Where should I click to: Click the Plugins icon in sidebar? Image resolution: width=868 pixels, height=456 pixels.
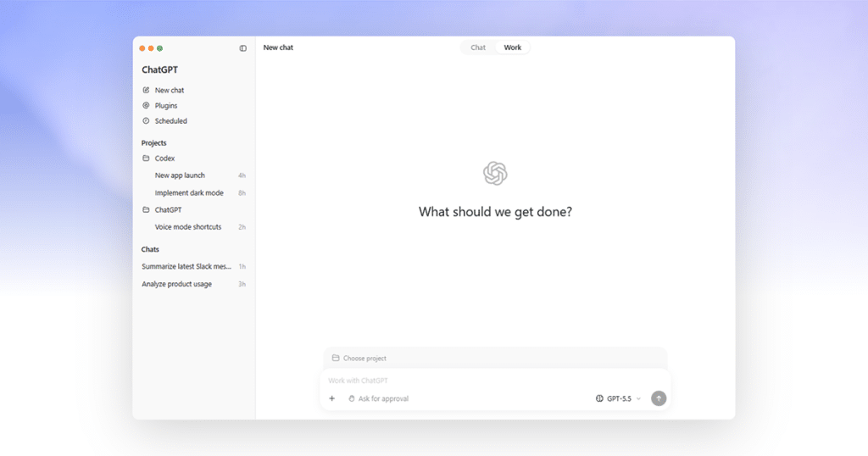(146, 105)
